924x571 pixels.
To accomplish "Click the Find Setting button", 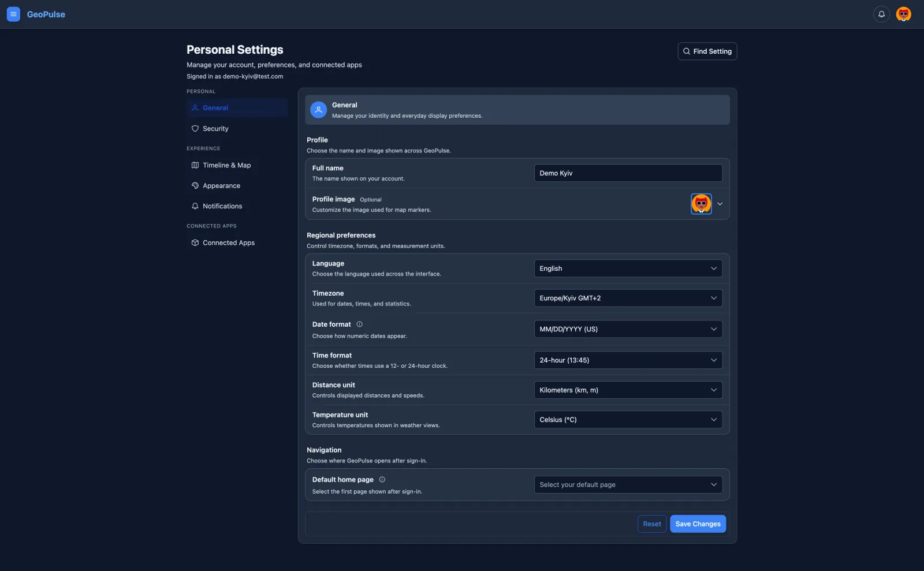I will click(x=707, y=51).
